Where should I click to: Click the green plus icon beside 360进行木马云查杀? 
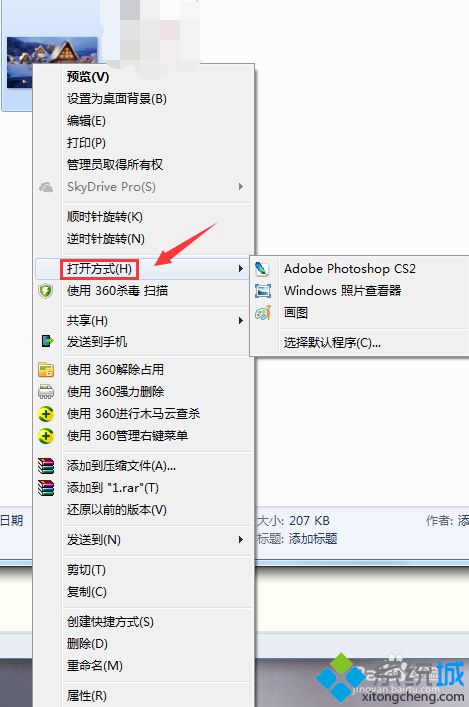pyautogui.click(x=46, y=414)
